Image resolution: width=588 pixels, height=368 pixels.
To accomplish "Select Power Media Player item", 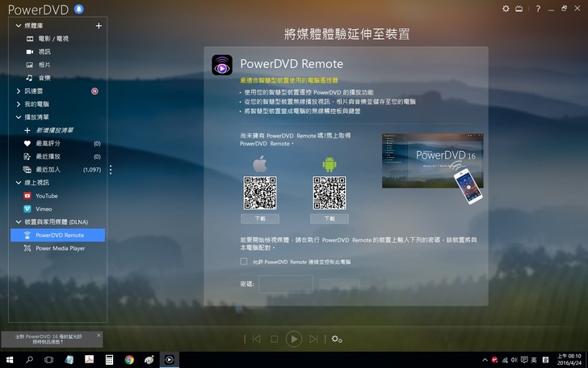I will click(x=60, y=248).
